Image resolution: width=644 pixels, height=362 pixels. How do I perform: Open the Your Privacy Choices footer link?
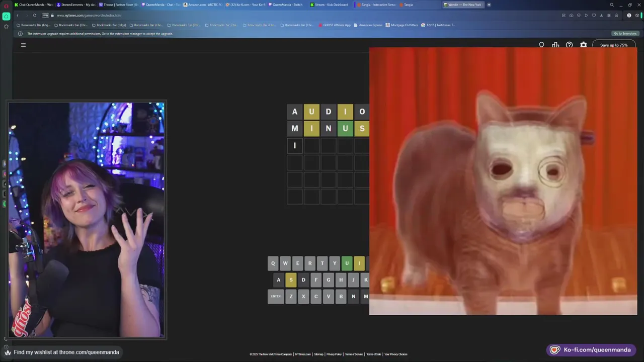396,354
